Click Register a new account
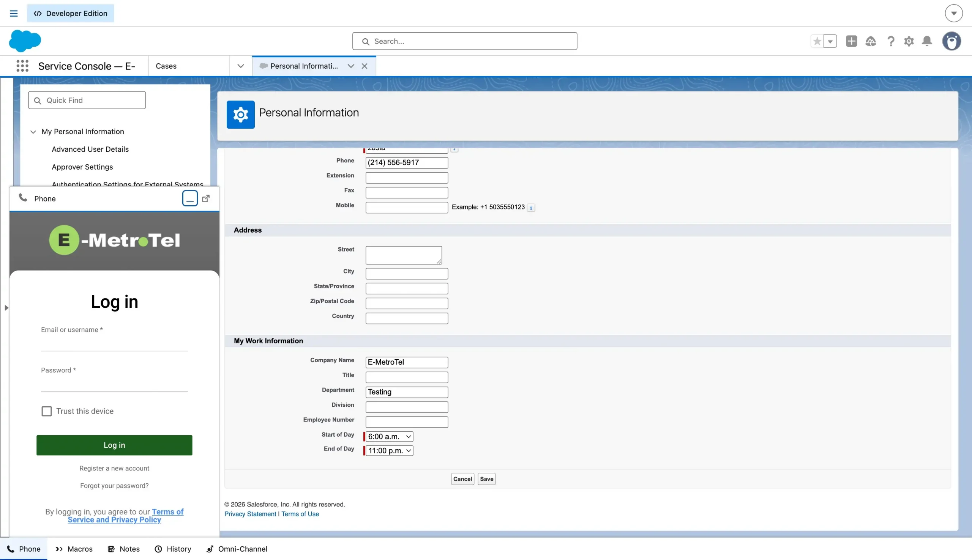 click(114, 468)
